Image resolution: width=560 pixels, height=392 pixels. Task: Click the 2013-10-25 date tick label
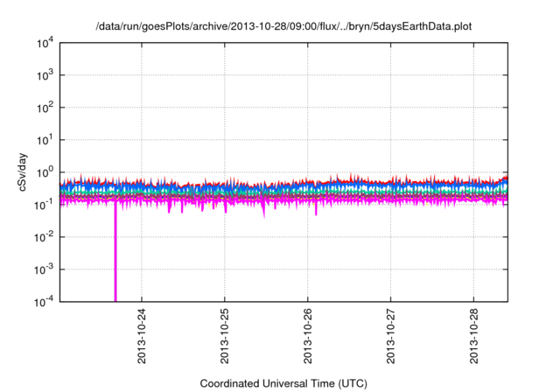coord(225,336)
